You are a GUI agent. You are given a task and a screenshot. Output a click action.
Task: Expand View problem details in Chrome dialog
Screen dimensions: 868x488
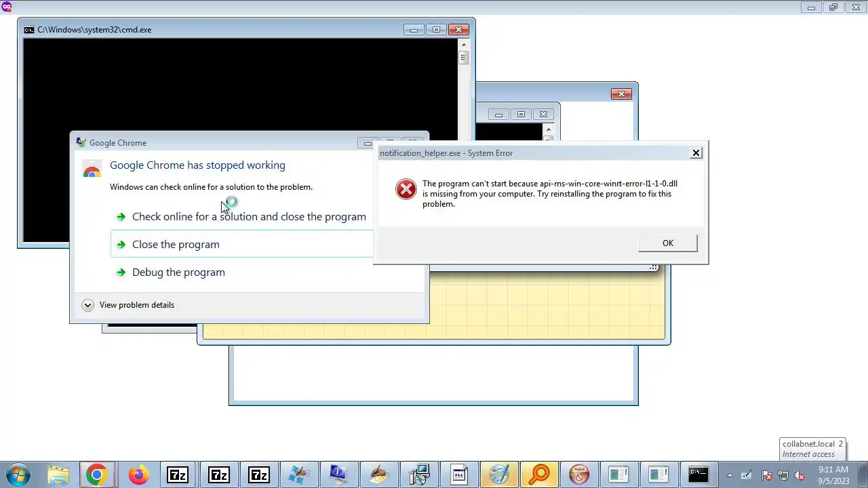[128, 305]
